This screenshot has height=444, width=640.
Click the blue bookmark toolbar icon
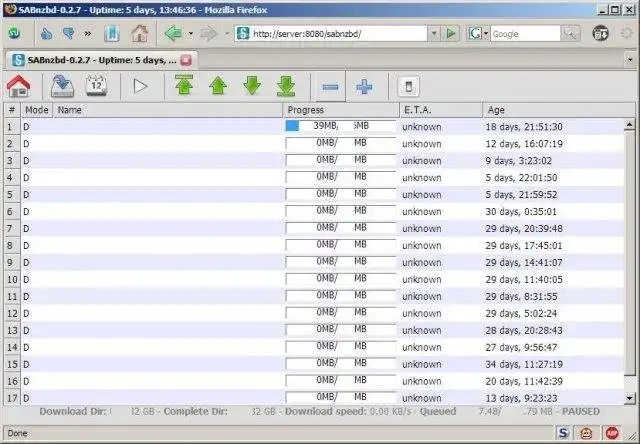pos(111,34)
